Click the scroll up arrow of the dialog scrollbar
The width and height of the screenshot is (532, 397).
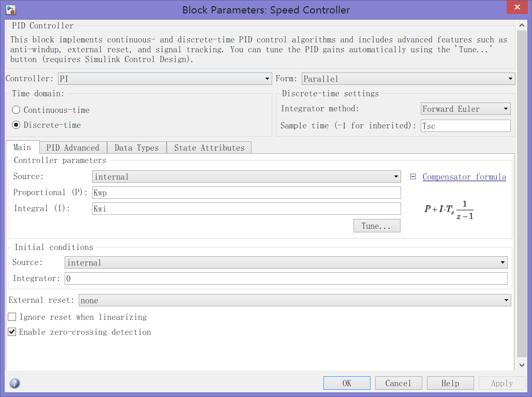click(522, 25)
